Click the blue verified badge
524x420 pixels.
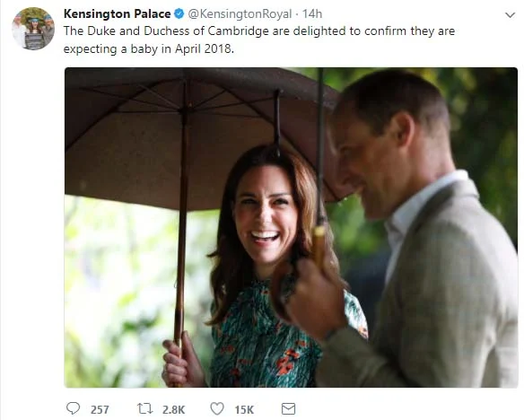pos(179,13)
